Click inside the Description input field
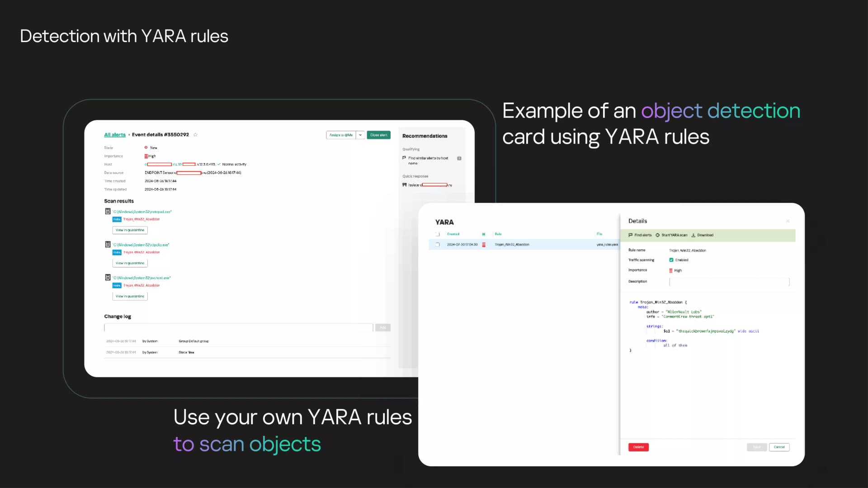 click(729, 282)
